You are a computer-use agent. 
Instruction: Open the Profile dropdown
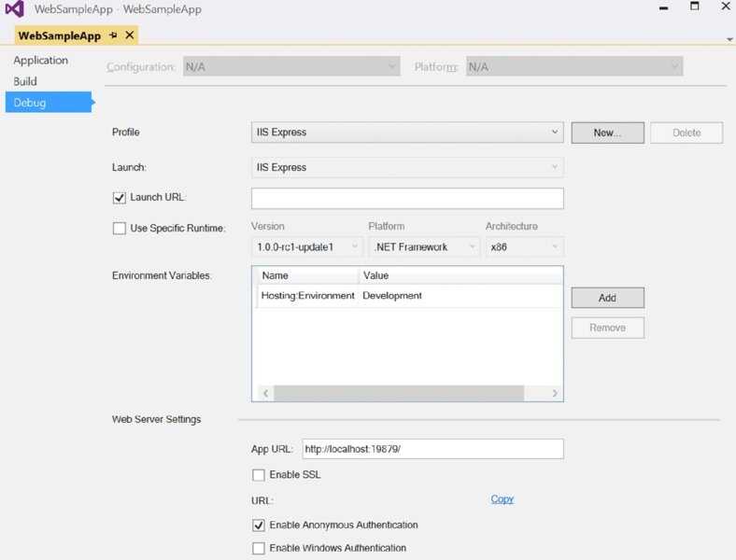(407, 133)
